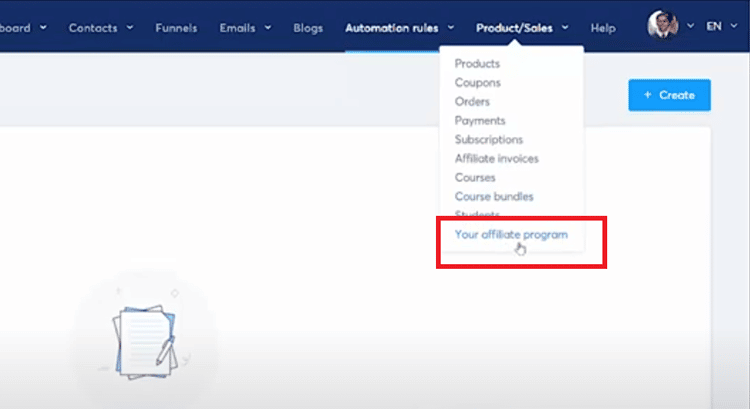
Task: Open the Automation rules menu
Action: pyautogui.click(x=399, y=28)
